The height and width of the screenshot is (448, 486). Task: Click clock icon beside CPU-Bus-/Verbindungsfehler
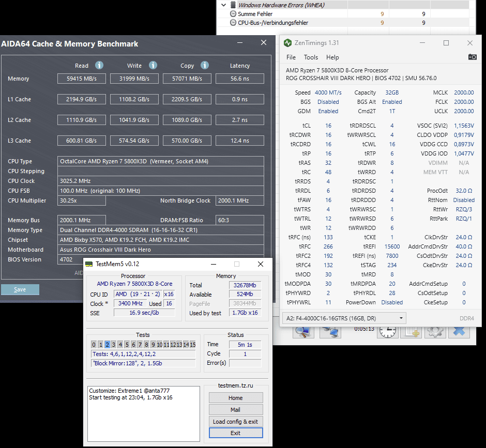point(233,23)
